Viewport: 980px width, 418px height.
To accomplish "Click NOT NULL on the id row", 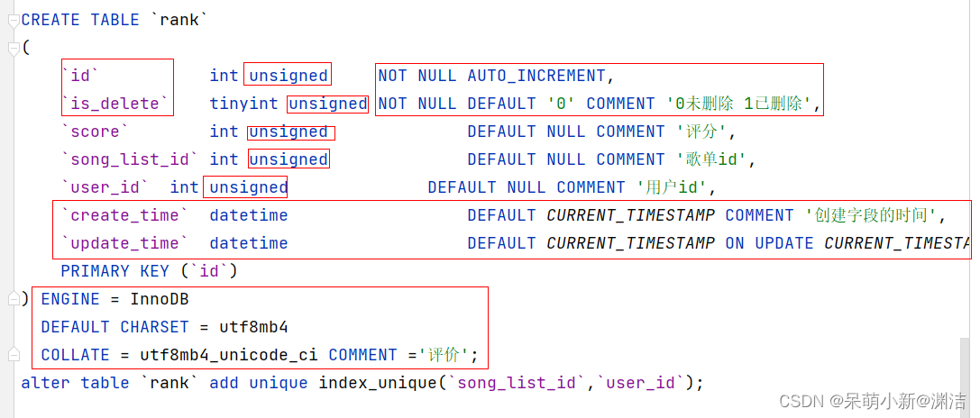I will (x=417, y=77).
